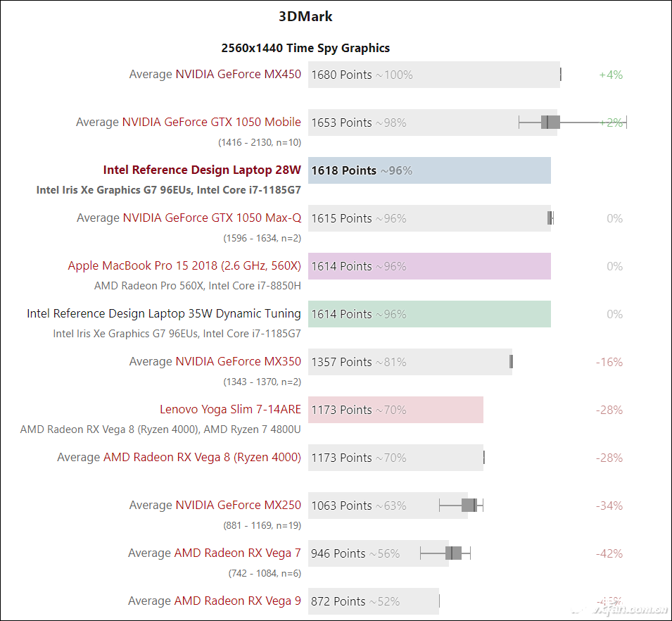Image resolution: width=672 pixels, height=621 pixels.
Task: Select the 2560x1440 Time Spy Graphics heading
Action: [305, 48]
